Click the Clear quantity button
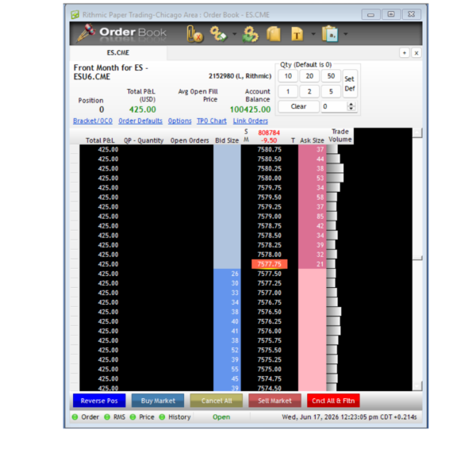This screenshot has width=476, height=476. [x=298, y=106]
